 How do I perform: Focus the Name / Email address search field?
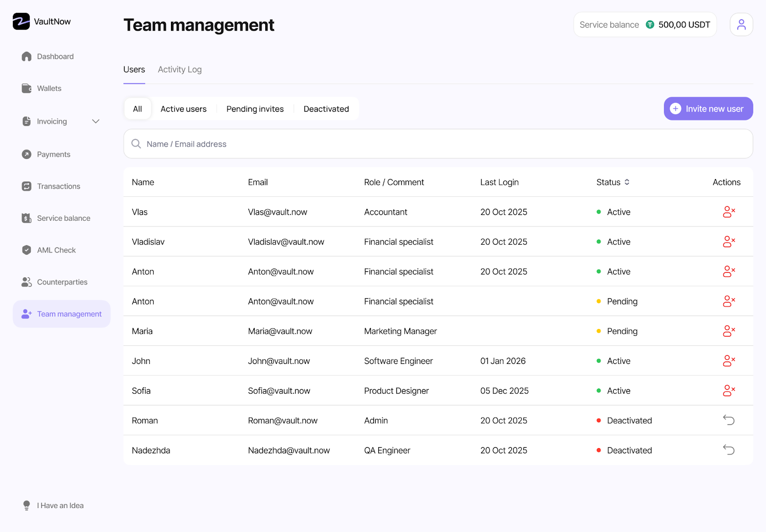tap(438, 144)
